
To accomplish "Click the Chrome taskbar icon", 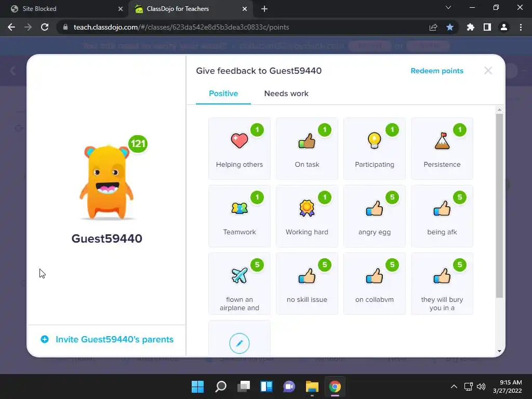I will [335, 387].
